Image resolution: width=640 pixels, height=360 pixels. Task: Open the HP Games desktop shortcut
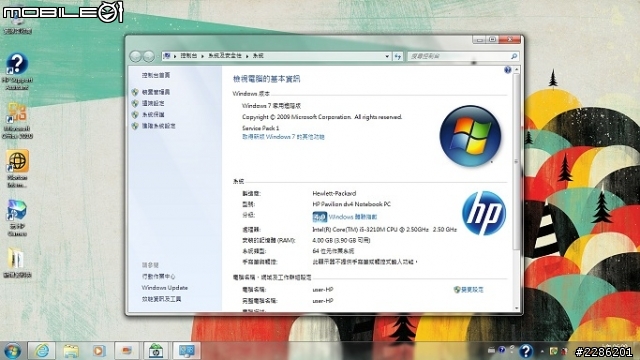pos(17,218)
